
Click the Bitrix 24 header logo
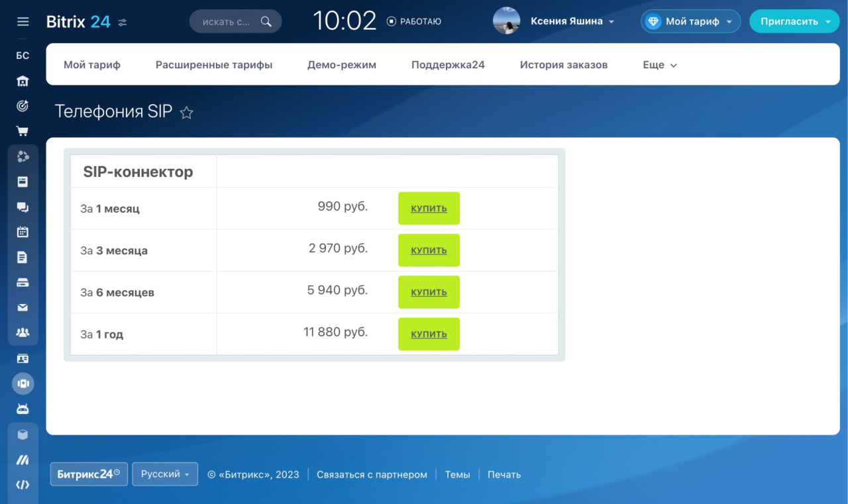(78, 22)
